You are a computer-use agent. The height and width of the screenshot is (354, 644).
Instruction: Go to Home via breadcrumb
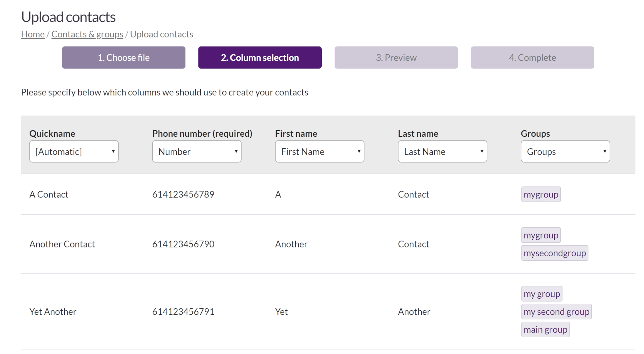(x=32, y=34)
